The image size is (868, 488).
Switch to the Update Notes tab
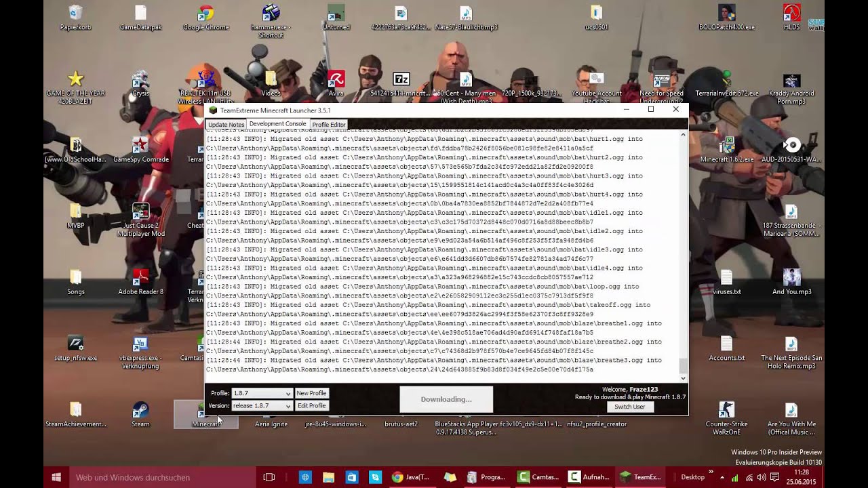click(226, 125)
